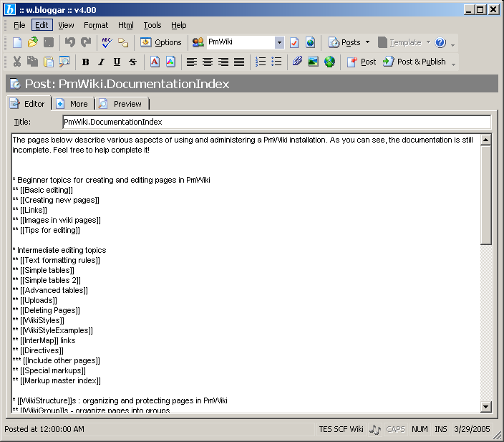Open the Tools menu
This screenshot has height=442, width=504.
click(152, 25)
